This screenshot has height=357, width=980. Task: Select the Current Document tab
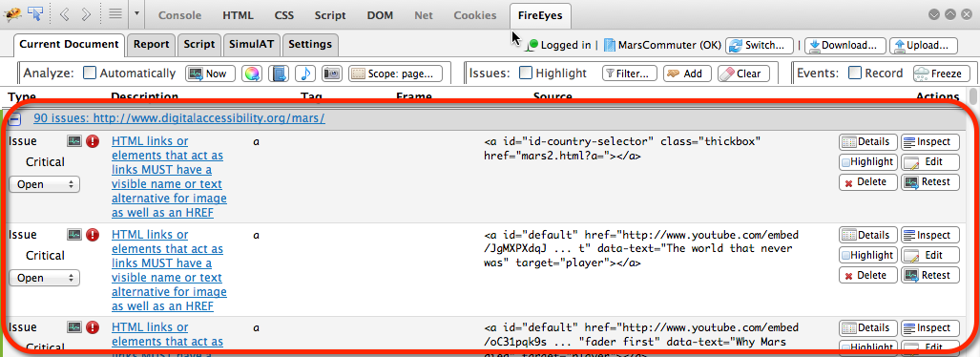69,45
